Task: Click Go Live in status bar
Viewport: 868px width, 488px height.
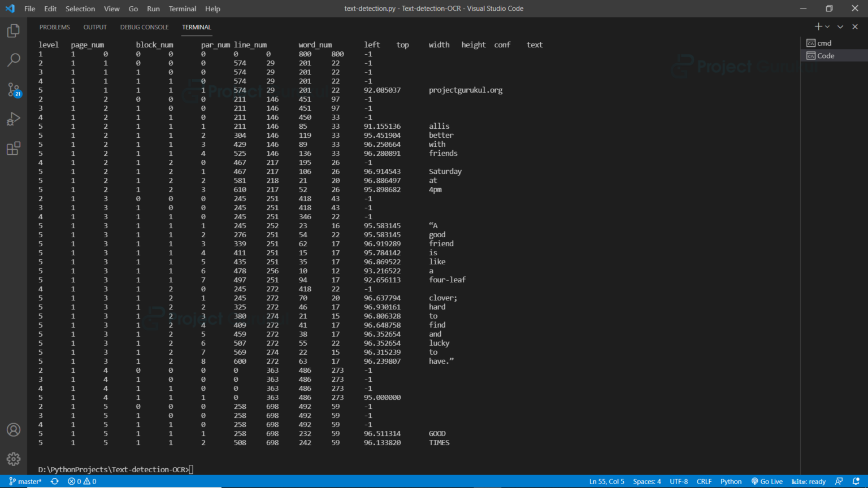Action: (x=767, y=481)
